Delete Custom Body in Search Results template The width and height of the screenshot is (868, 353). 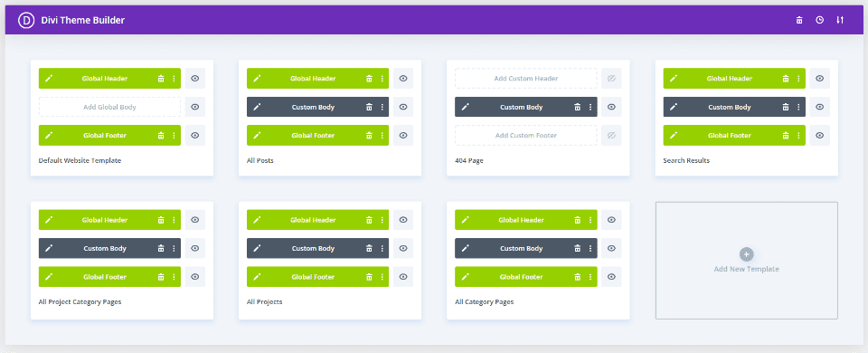785,107
